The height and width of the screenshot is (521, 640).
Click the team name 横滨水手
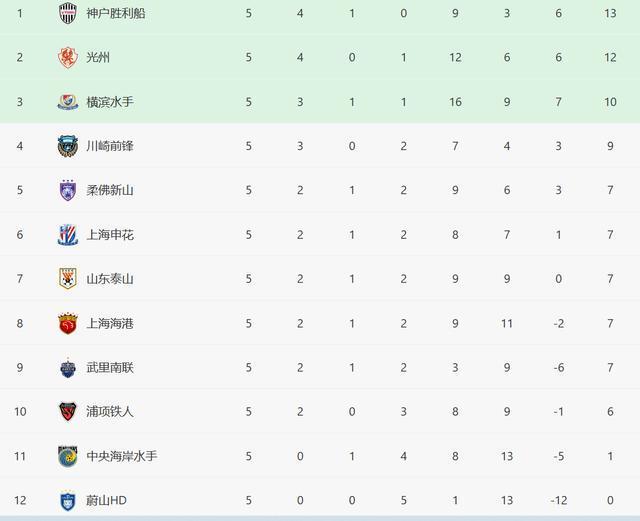tap(110, 102)
